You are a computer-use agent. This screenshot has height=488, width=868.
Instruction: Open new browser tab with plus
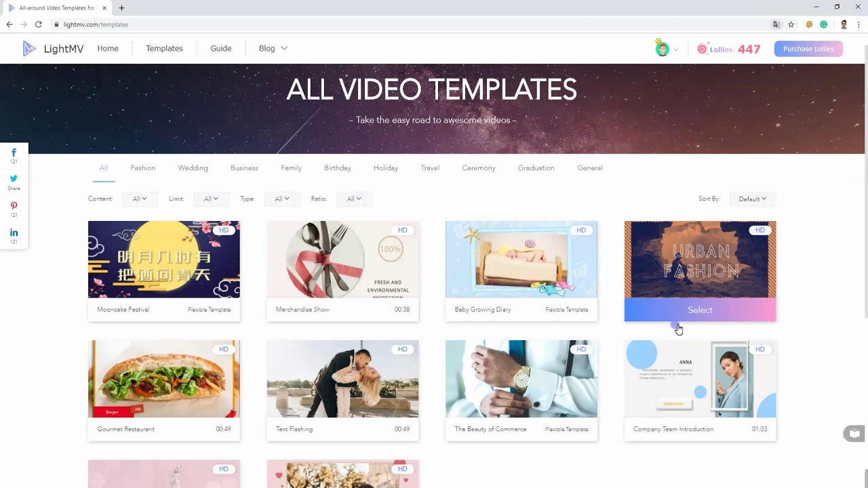coord(121,8)
